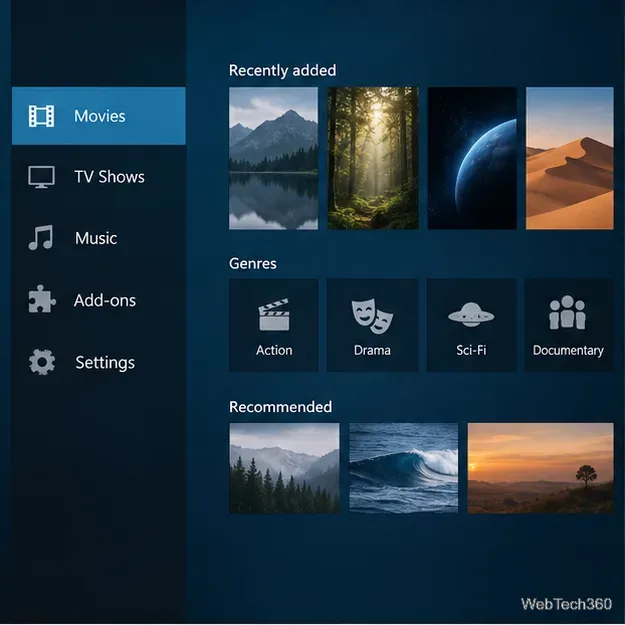The height and width of the screenshot is (625, 625).
Task: Open the ocean wave recommendation
Action: (x=404, y=468)
